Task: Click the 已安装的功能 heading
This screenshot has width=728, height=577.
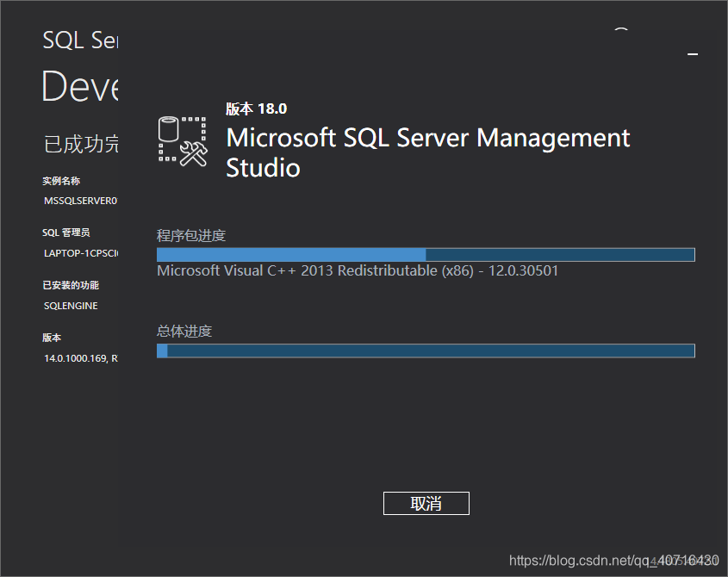Action: point(71,285)
